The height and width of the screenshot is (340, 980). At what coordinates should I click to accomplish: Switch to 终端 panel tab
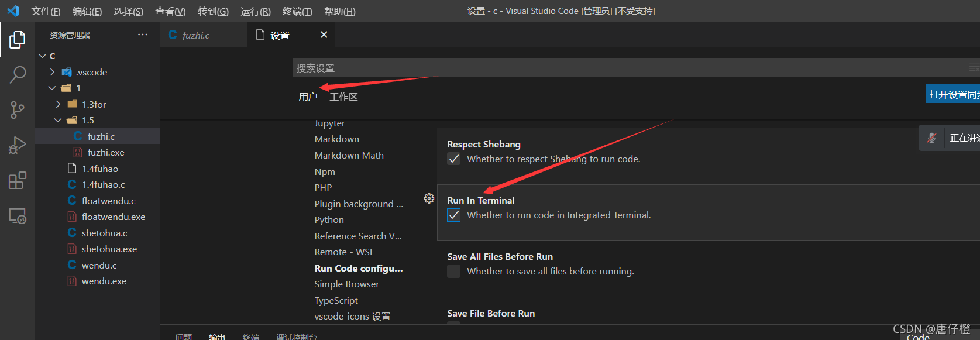click(251, 336)
